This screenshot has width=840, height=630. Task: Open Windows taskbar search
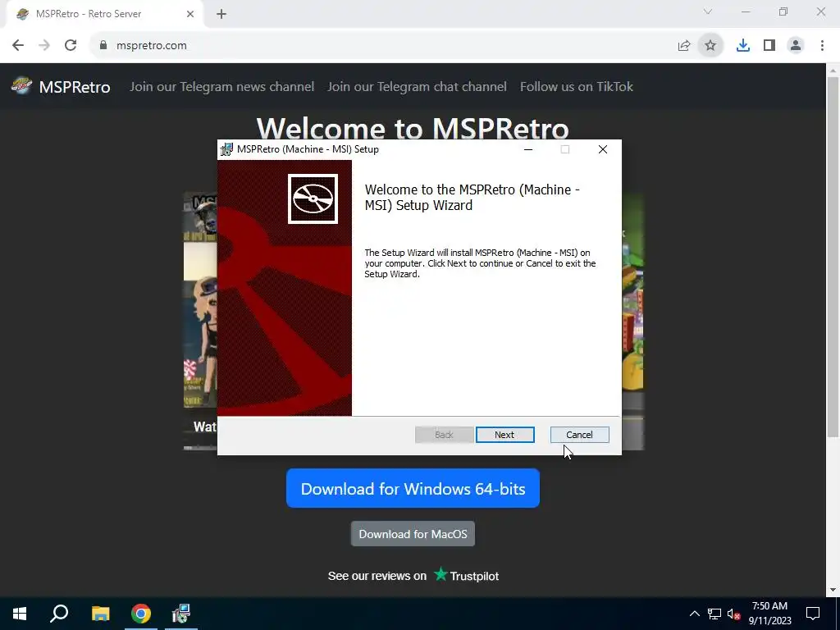pyautogui.click(x=59, y=614)
